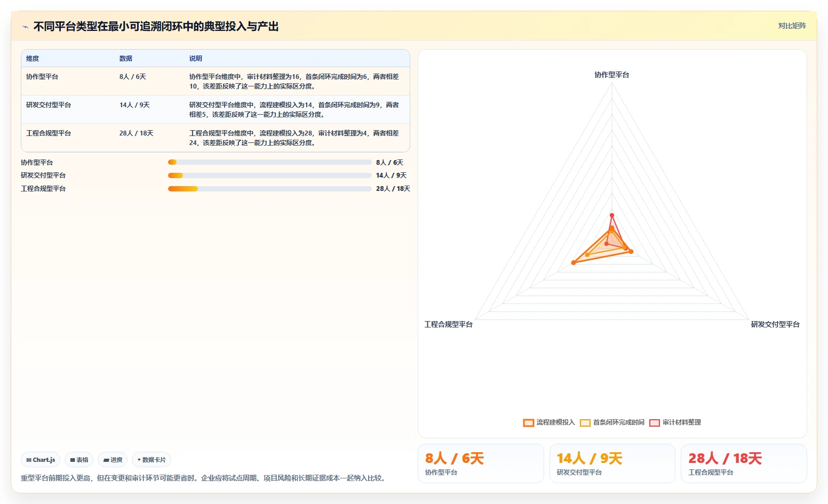Click the Chart.js tag chip
Image resolution: width=828 pixels, height=504 pixels.
[41, 460]
